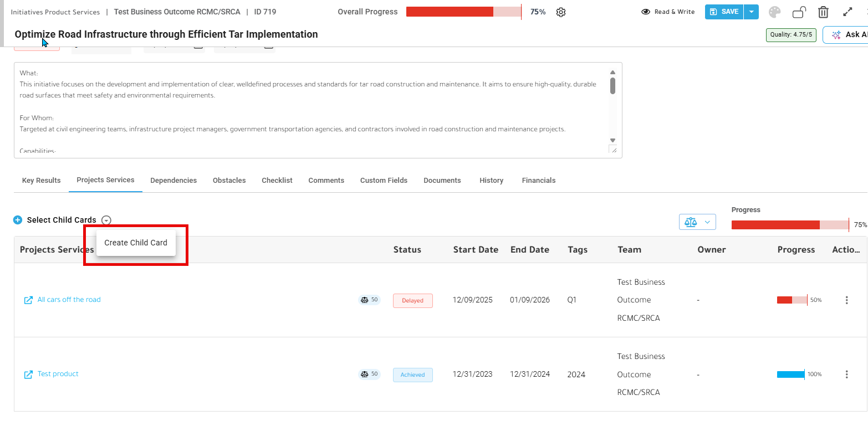Click the card title text
This screenshot has width=868, height=421.
[166, 34]
